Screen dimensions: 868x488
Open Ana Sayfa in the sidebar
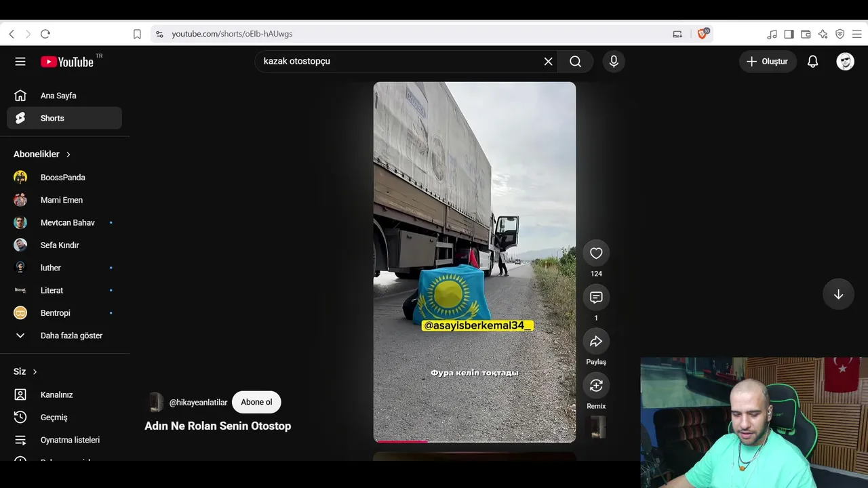(64, 96)
